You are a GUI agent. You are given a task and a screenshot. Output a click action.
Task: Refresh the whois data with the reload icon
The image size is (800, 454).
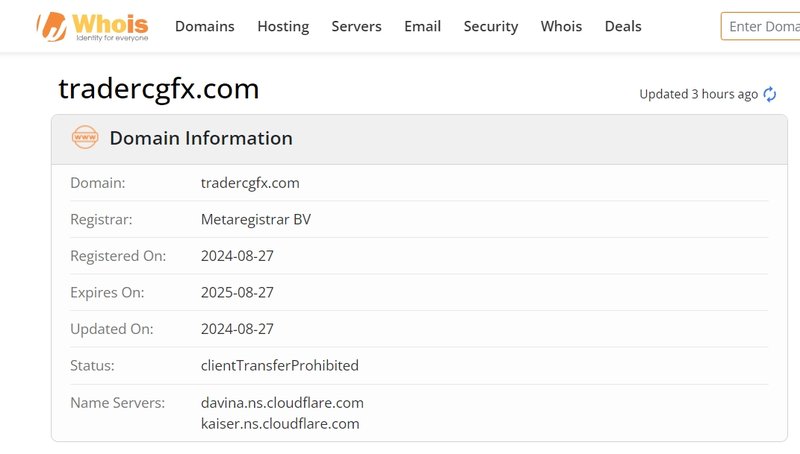click(x=770, y=94)
